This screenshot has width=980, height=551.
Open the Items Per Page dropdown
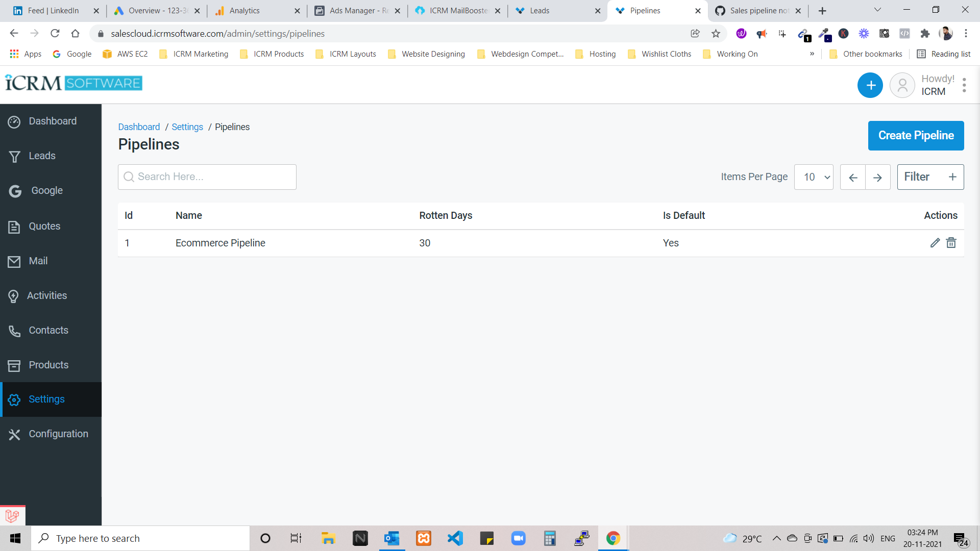click(x=814, y=177)
